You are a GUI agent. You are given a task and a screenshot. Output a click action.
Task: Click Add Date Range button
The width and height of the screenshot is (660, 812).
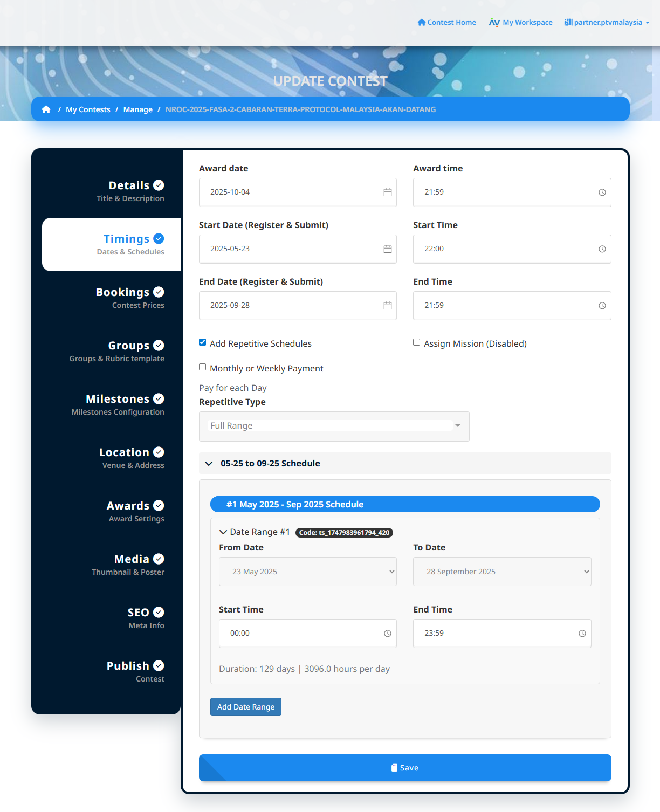(246, 707)
